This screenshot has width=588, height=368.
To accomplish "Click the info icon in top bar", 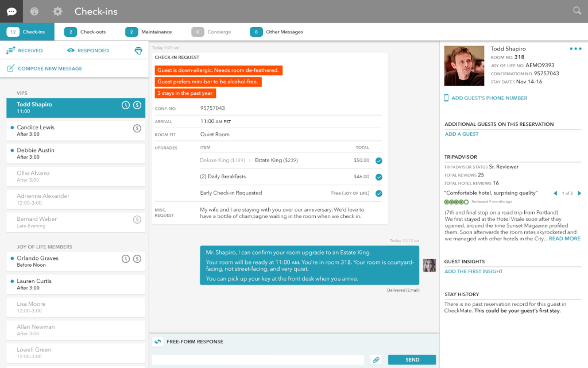I will 34,11.
